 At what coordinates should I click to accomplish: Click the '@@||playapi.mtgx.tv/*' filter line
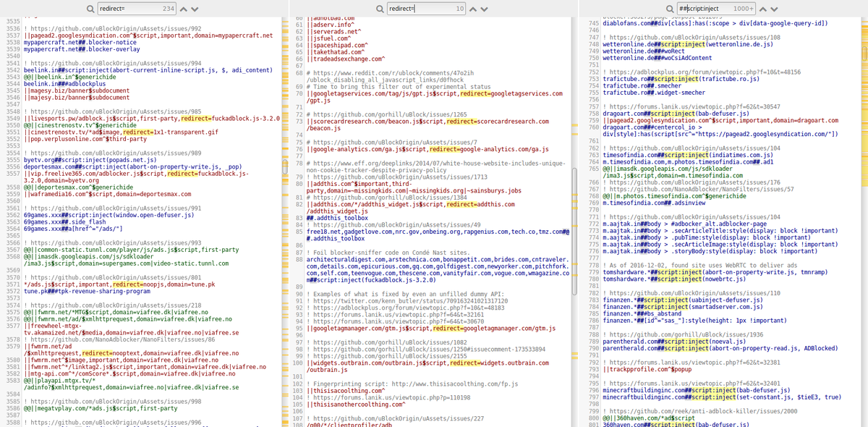point(61,381)
